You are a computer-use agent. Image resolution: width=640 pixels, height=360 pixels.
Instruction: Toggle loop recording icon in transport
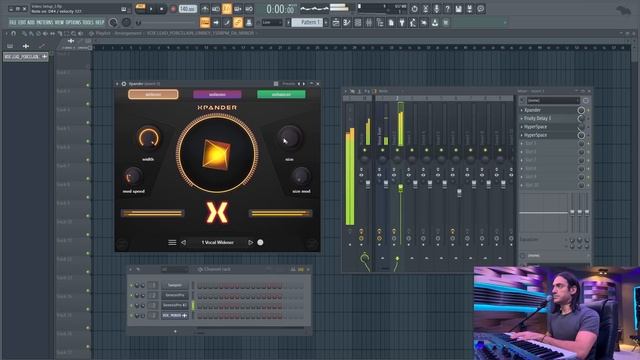pos(249,9)
